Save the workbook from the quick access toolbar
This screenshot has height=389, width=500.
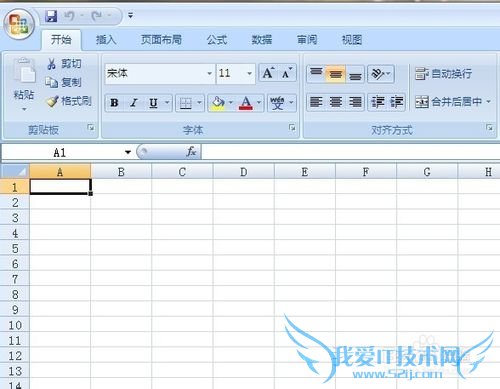pos(51,16)
